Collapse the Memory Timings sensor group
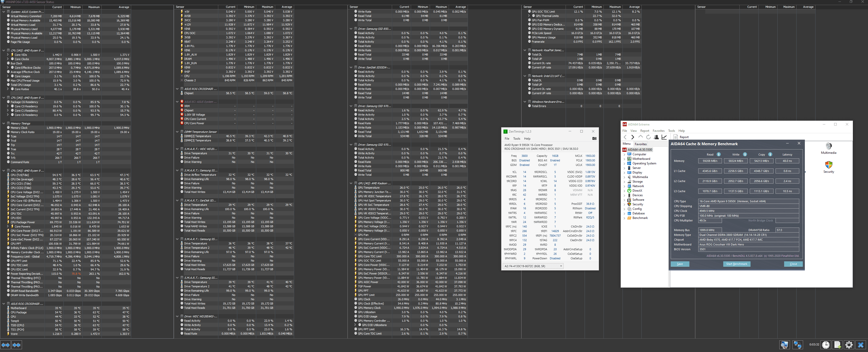Viewport: 868px width, 352px height. pyautogui.click(x=4, y=124)
